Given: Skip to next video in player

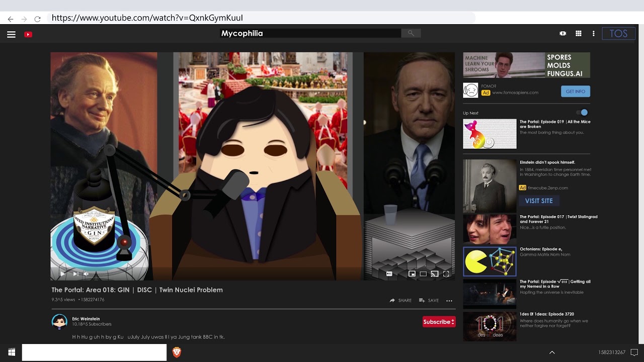Looking at the screenshot, I should [x=75, y=274].
